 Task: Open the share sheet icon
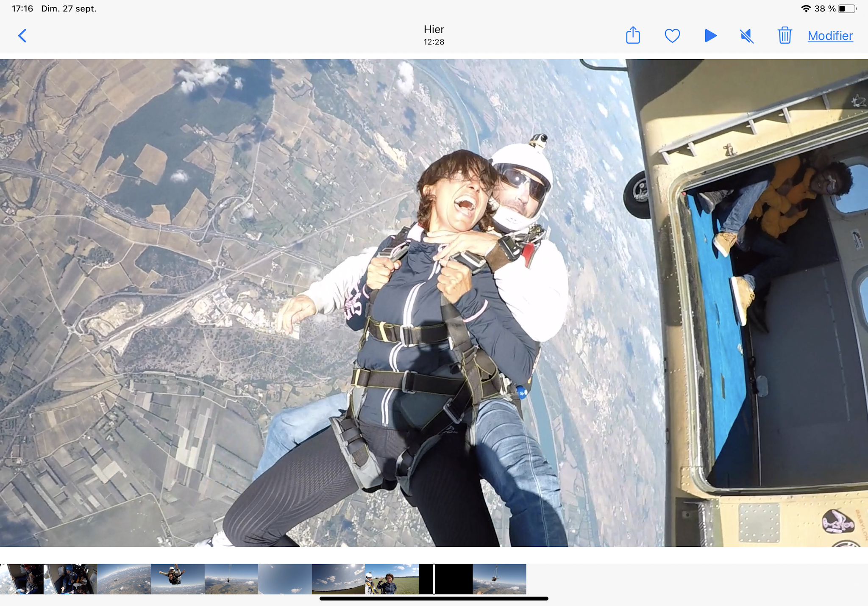pos(633,36)
